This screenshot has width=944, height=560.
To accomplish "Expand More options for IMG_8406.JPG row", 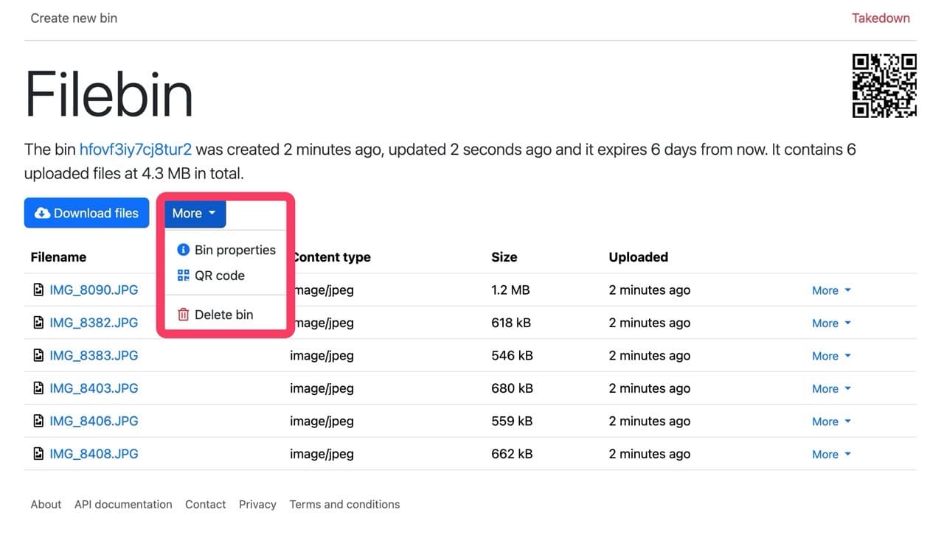I will [831, 421].
